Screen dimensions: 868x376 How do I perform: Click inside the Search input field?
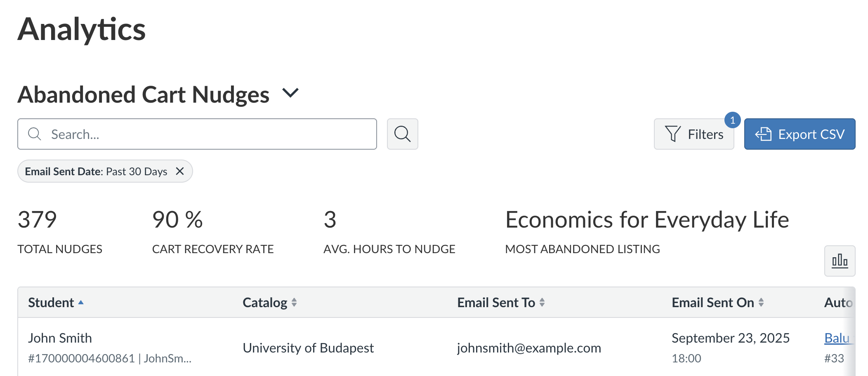[x=206, y=134]
